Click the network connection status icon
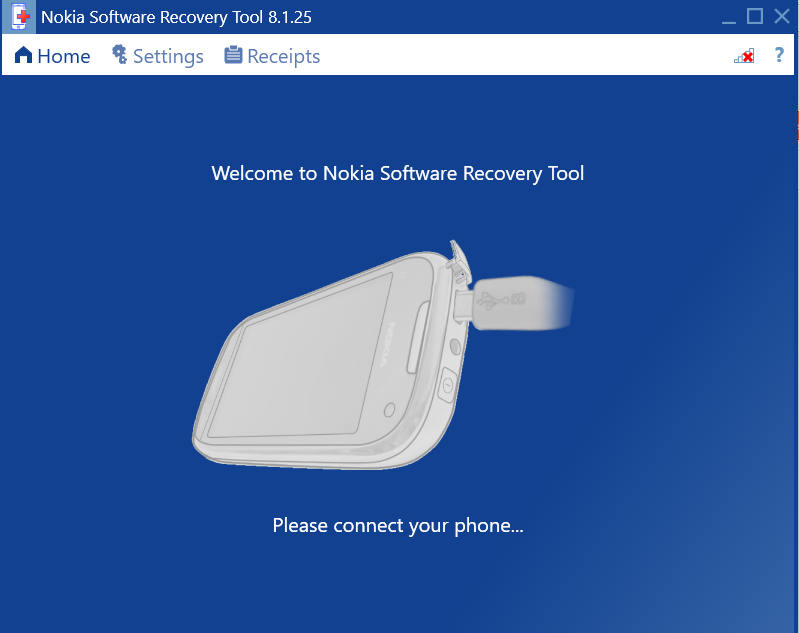Image resolution: width=799 pixels, height=633 pixels. click(x=744, y=56)
